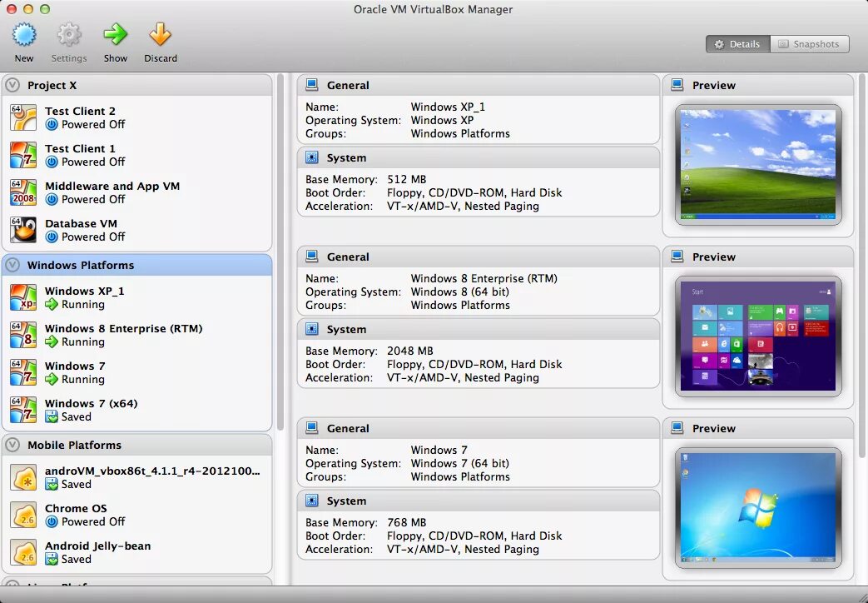The image size is (868, 603).
Task: Switch to Details view
Action: (738, 44)
